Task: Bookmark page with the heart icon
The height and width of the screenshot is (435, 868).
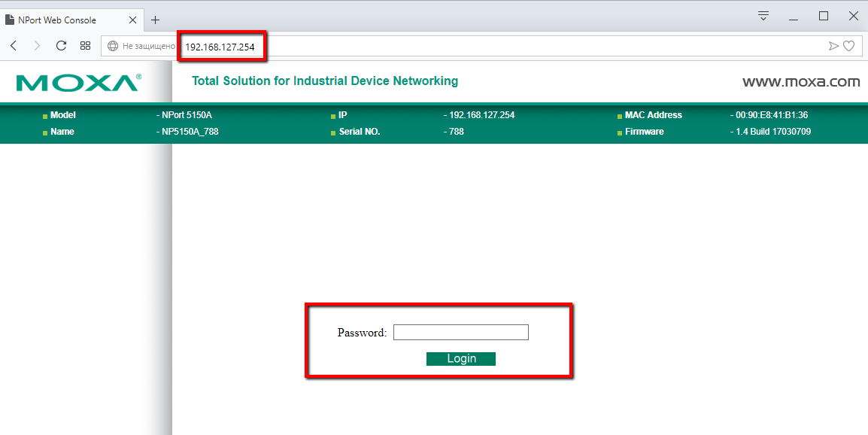Action: click(848, 46)
